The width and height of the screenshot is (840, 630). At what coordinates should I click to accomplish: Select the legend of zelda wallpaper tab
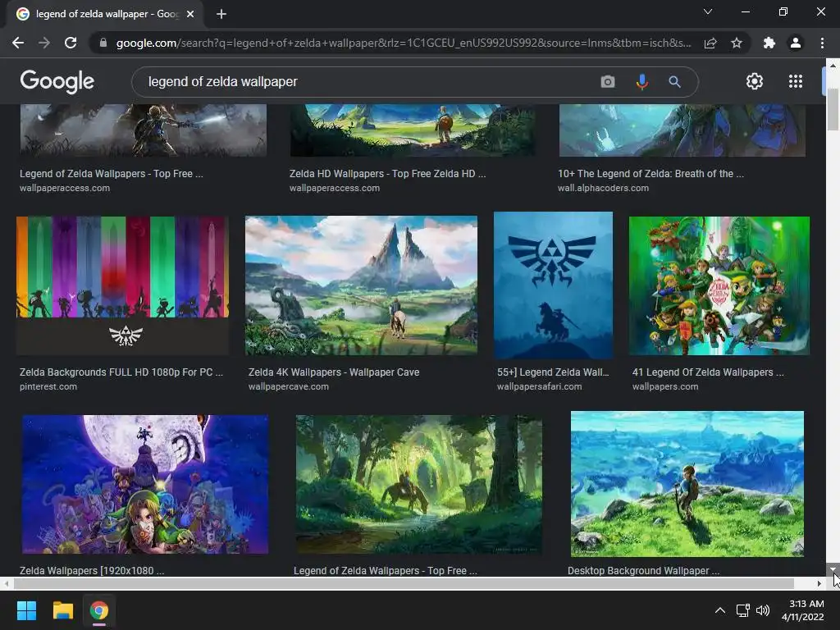coord(104,14)
